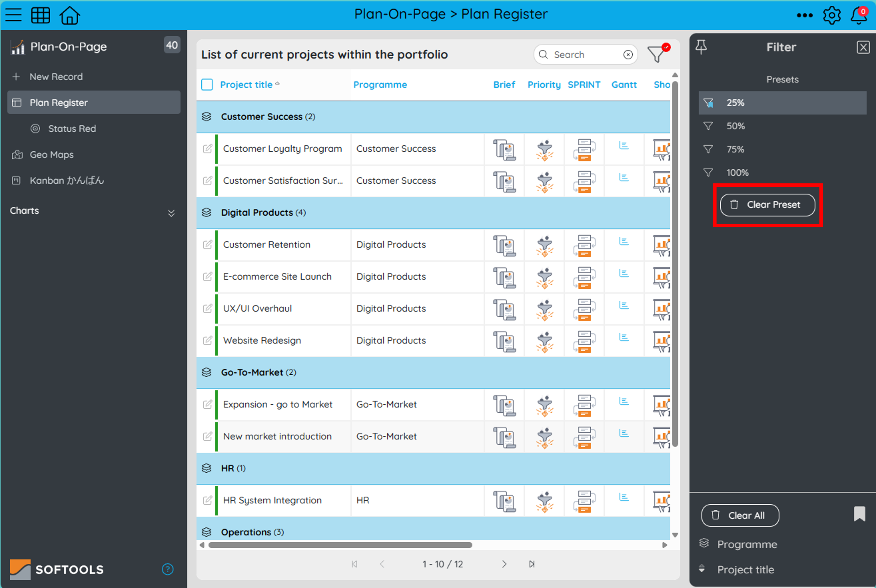The width and height of the screenshot is (876, 588).
Task: Click into the Search input field
Action: pos(586,55)
